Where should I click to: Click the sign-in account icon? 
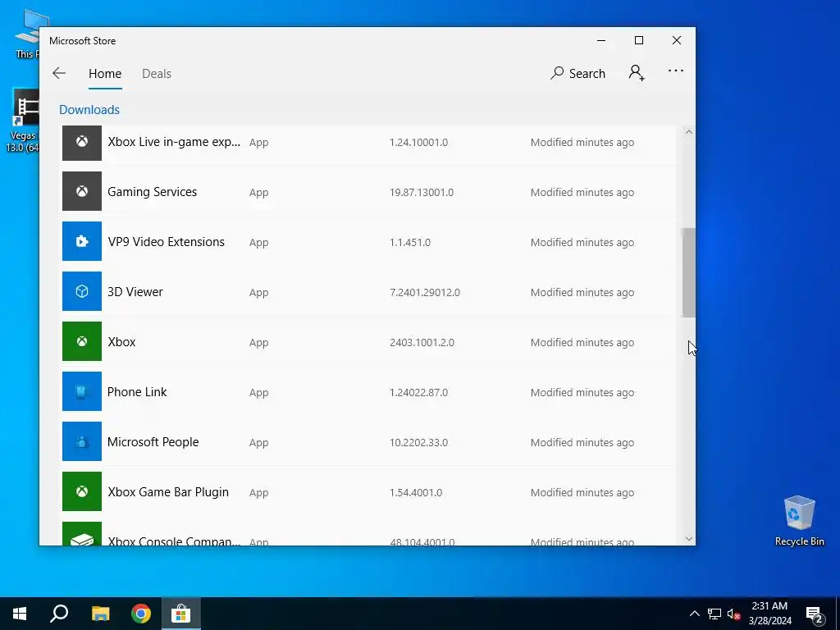[637, 73]
